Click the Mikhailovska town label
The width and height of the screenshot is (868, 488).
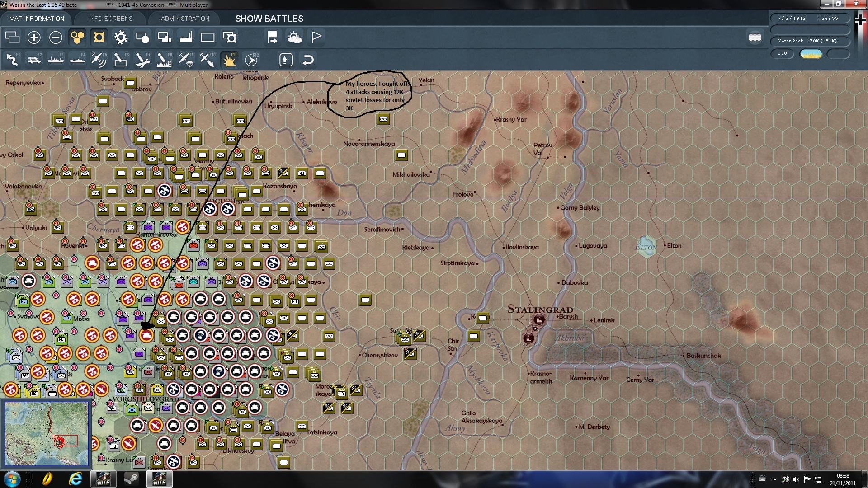[411, 174]
